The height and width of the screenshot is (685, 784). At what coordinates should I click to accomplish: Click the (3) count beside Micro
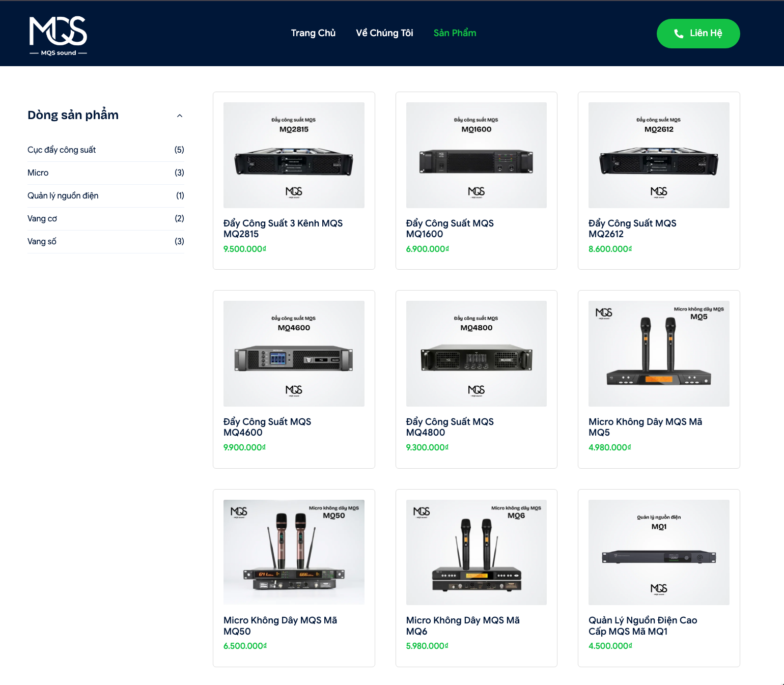point(179,173)
